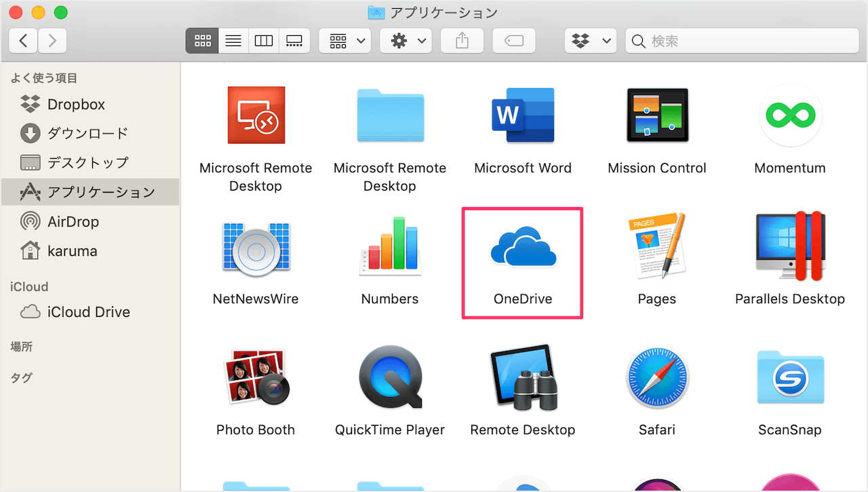Screen dimensions: 868x492
Task: Click the よく使う項目 section header
Action: point(44,78)
